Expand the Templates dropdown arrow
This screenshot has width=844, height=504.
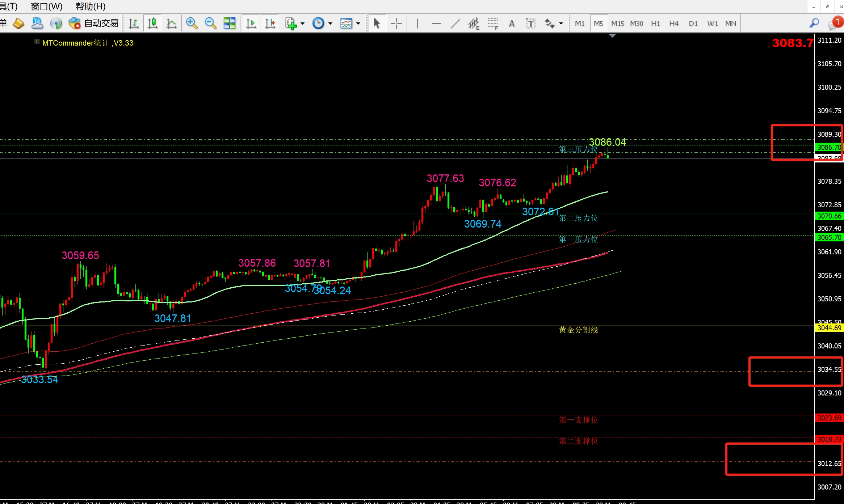point(358,24)
